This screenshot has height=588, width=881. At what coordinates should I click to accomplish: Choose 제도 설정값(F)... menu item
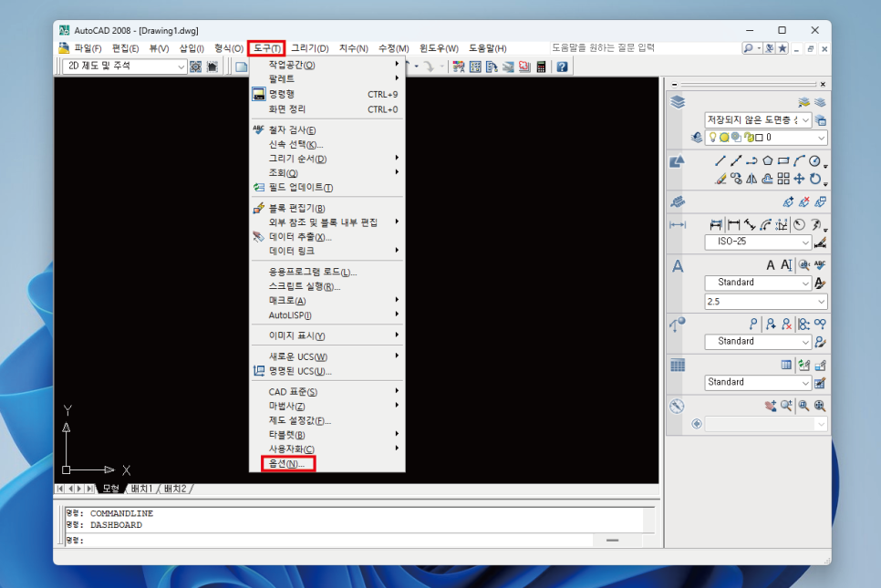pos(327,420)
